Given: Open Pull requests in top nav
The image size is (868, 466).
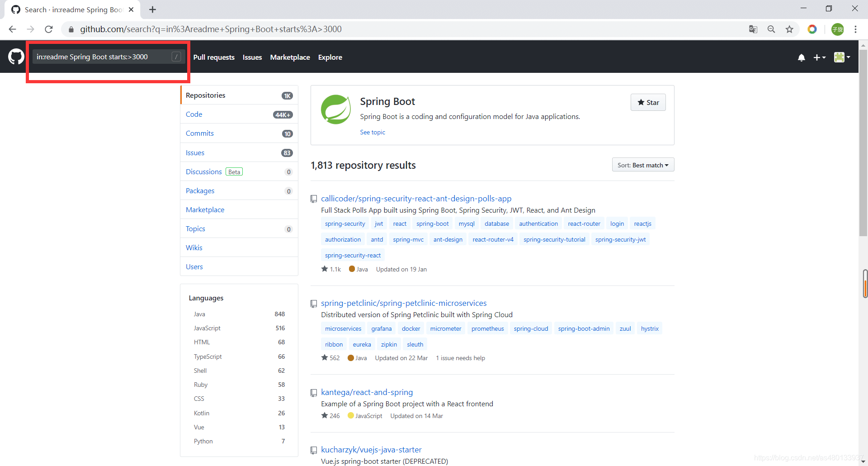Looking at the screenshot, I should (x=214, y=57).
